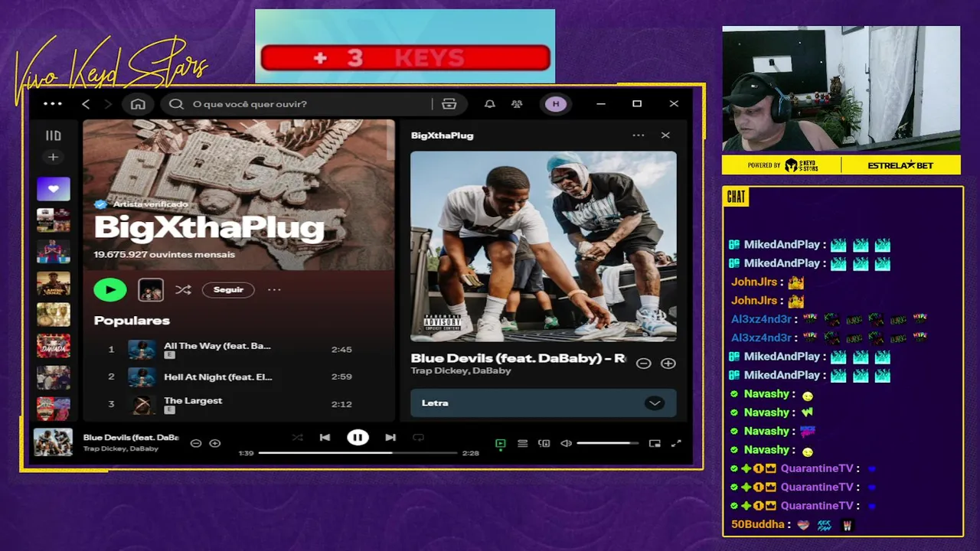This screenshot has height=551, width=980.
Task: Mute with the volume speaker icon
Action: pos(566,443)
